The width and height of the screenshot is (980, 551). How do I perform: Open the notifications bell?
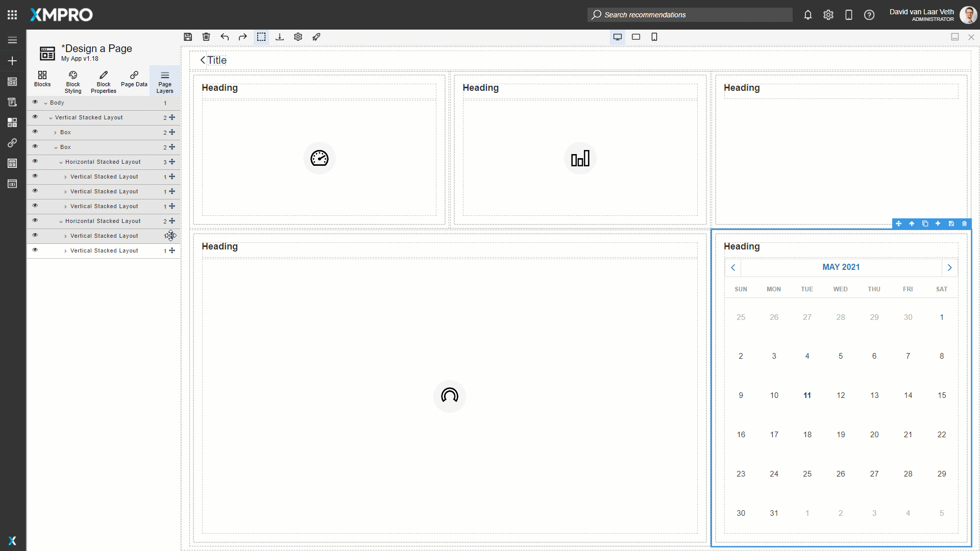(808, 15)
